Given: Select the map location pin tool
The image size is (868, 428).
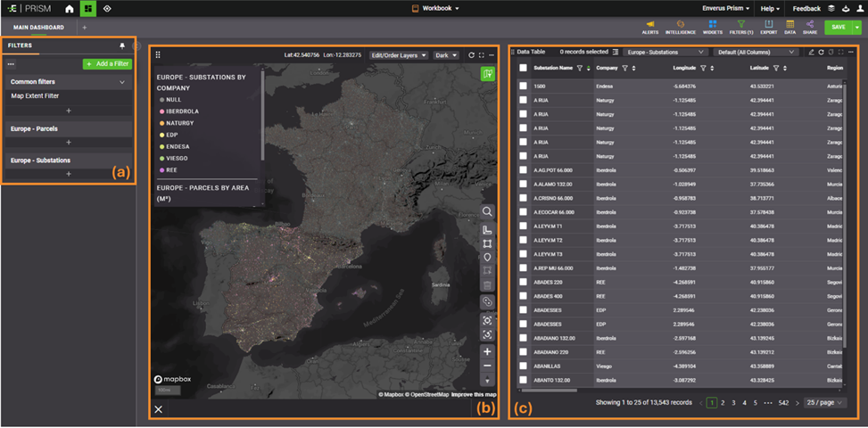Looking at the screenshot, I should pyautogui.click(x=487, y=257).
